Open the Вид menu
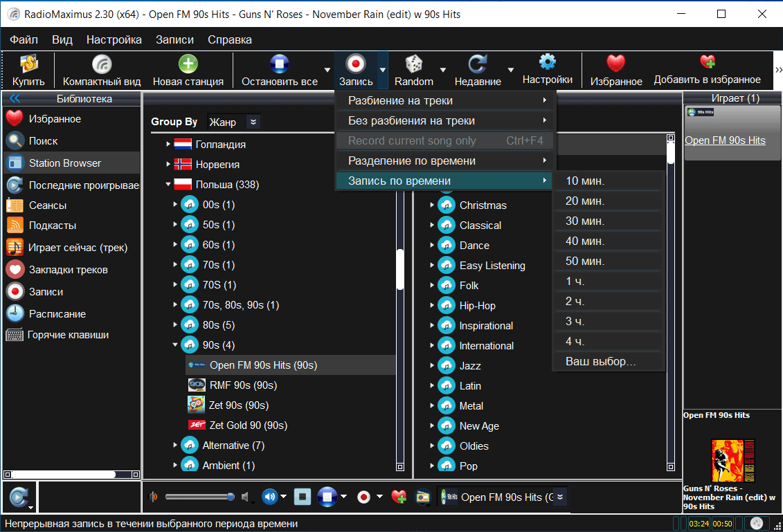783x532 pixels. (x=62, y=39)
